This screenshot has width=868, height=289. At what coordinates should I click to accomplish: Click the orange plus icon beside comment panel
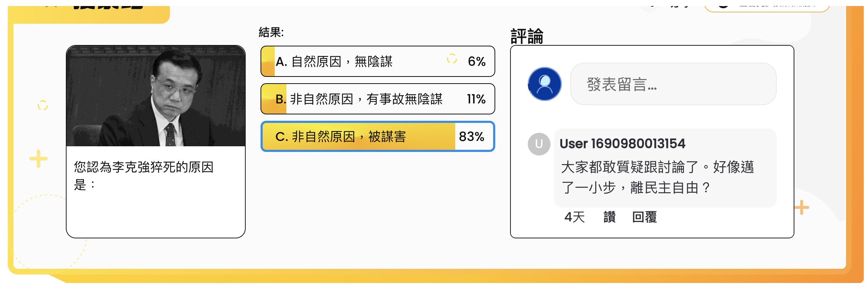[x=801, y=208]
